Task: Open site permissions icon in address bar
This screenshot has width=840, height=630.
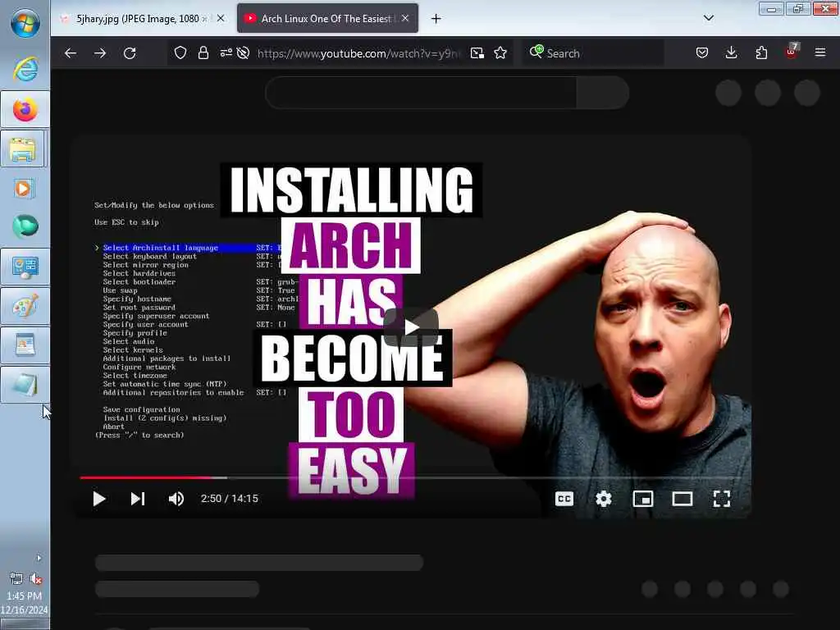Action: point(226,53)
